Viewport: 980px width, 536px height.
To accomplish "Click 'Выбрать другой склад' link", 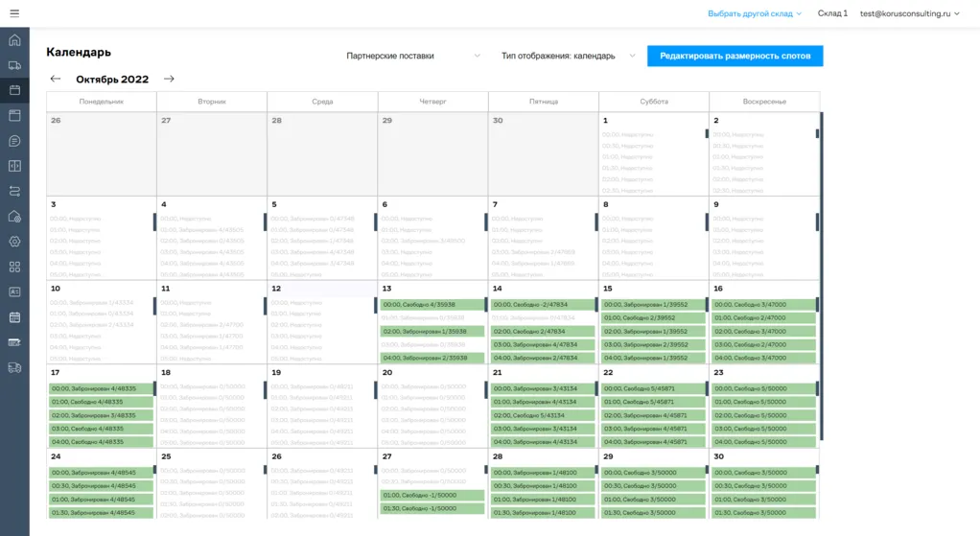I will 754,13.
